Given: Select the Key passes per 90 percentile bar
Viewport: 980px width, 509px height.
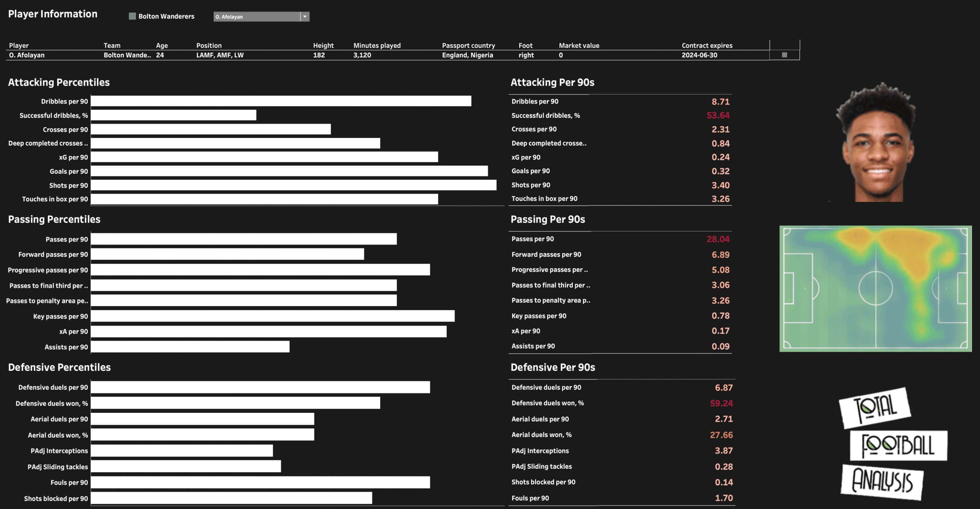Looking at the screenshot, I should 272,316.
